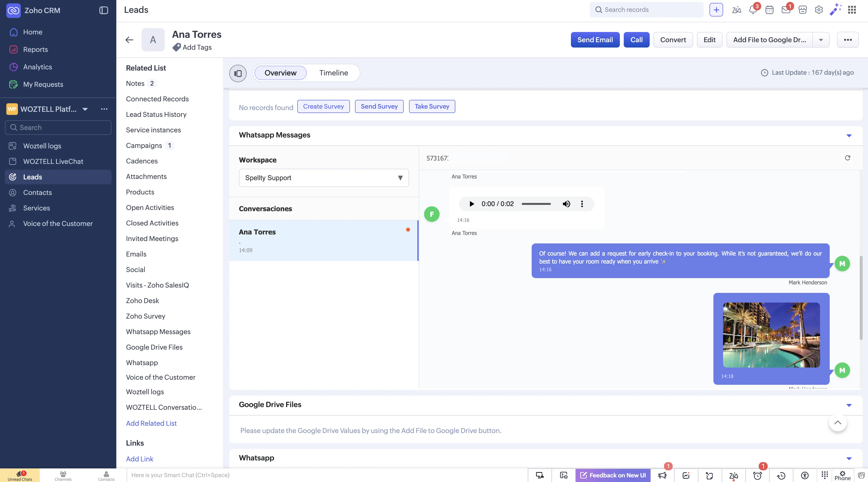868x482 pixels.
Task: Click Create Survey button
Action: tap(324, 106)
